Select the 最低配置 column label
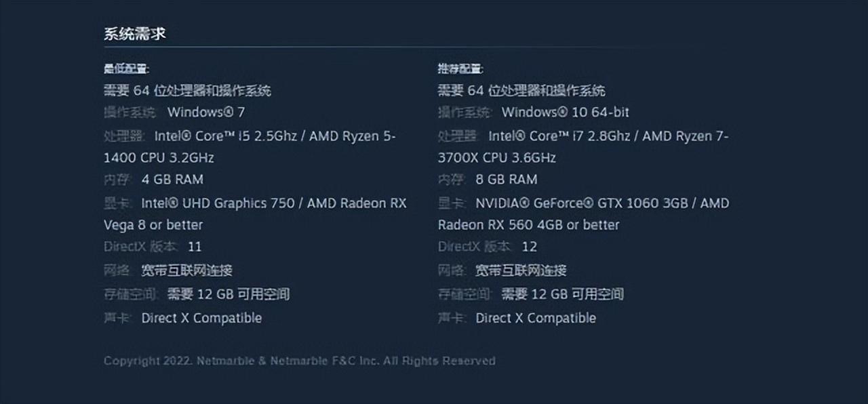The image size is (868, 404). click(x=127, y=68)
